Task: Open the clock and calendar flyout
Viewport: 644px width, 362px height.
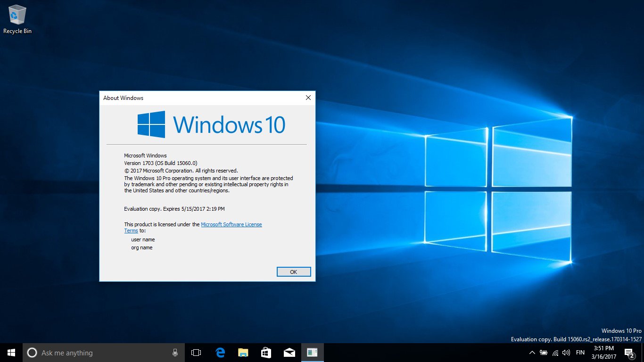Action: [604, 353]
